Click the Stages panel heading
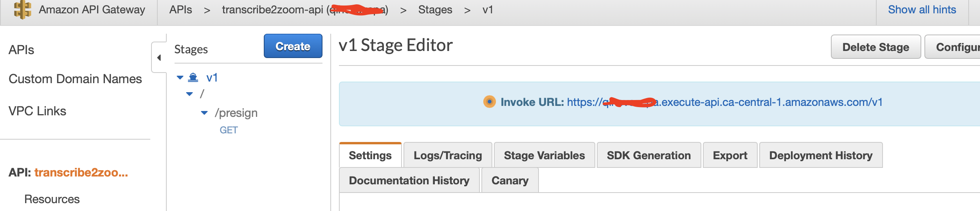Viewport: 980px width, 211px height. [191, 49]
